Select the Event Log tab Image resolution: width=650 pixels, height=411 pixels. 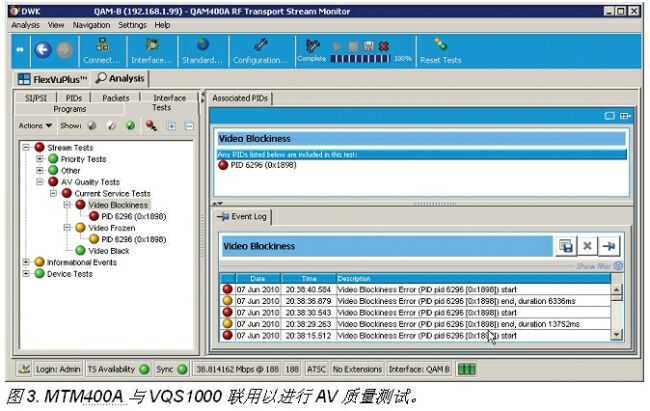tap(243, 216)
